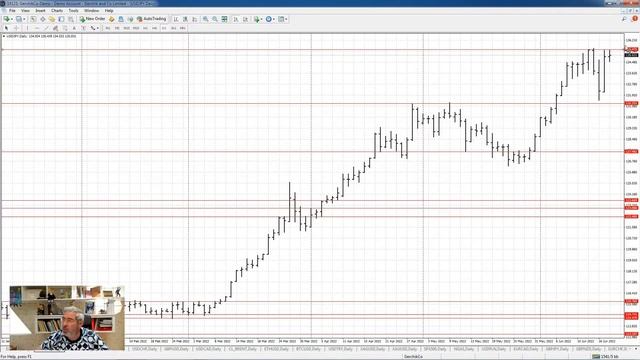Switch to bar chart display
This screenshot has width=640, height=360.
point(176,19)
